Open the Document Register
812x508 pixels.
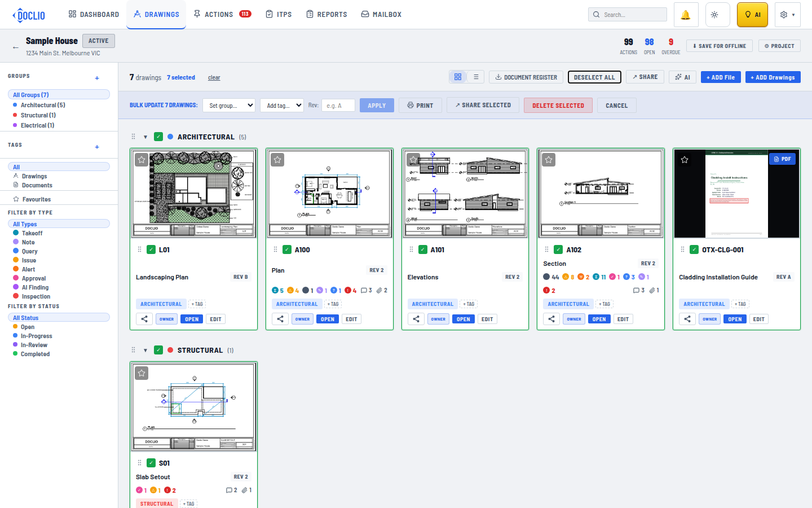(526, 77)
